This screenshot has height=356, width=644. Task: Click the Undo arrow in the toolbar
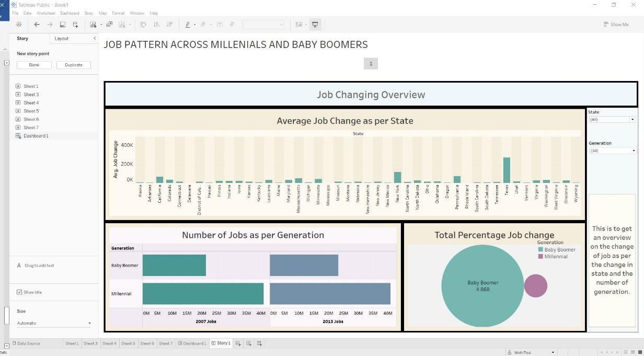(37, 24)
